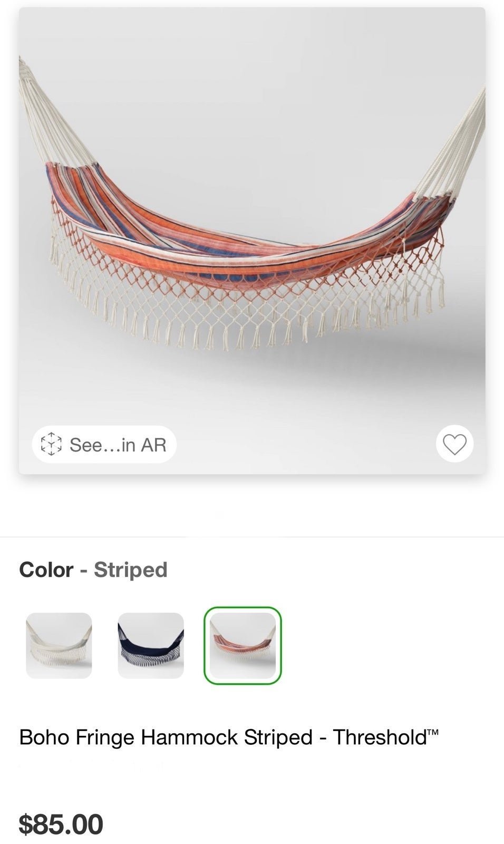The width and height of the screenshot is (504, 844).
Task: Tap the $85.00 price
Action: click(x=61, y=824)
